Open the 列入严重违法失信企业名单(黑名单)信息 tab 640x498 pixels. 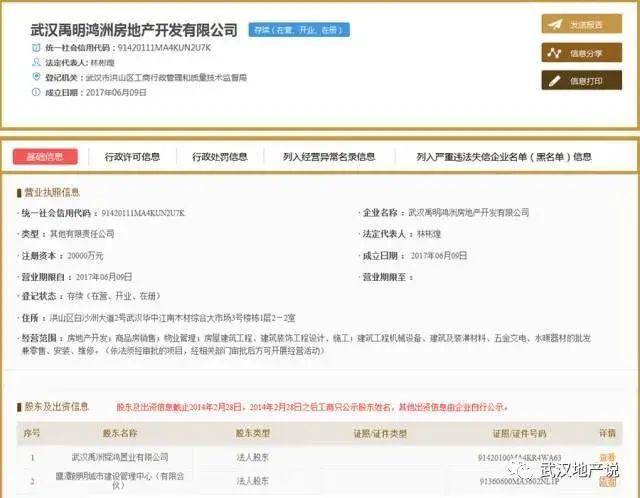point(504,157)
